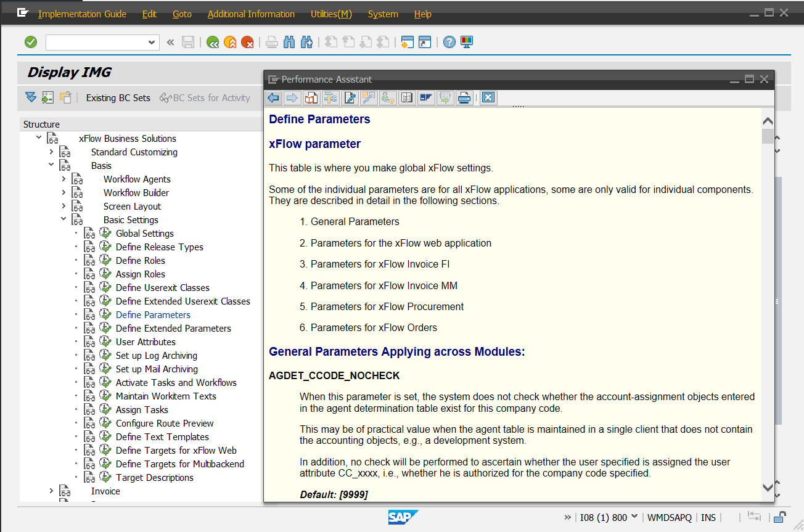This screenshot has width=804, height=532.
Task: Collapse the Basic Settings tree node
Action: [64, 219]
